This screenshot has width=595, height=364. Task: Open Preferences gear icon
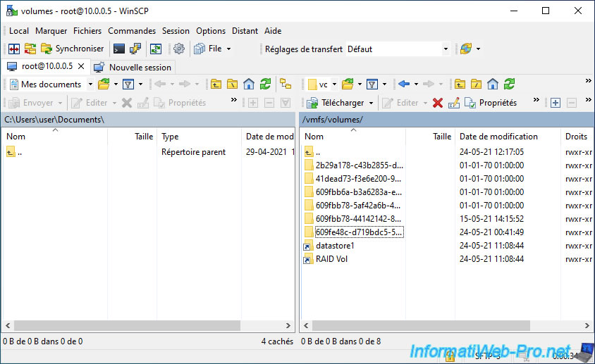pos(179,49)
